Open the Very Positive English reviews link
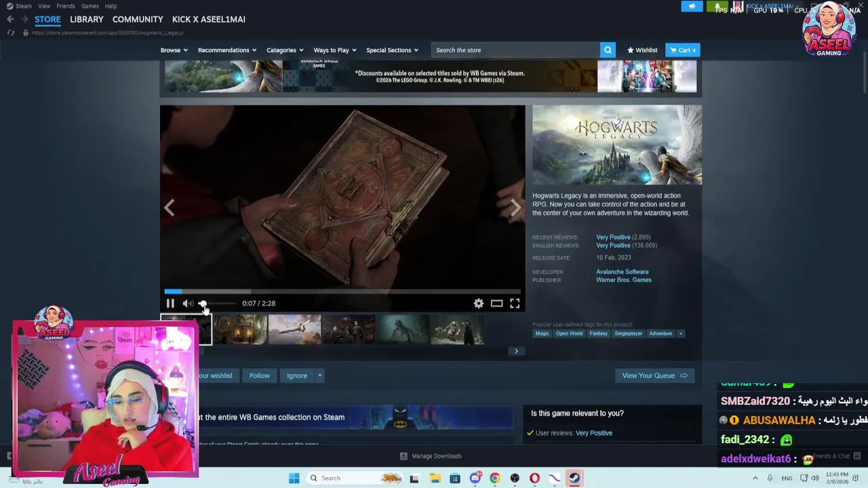The height and width of the screenshot is (488, 868). (x=613, y=245)
